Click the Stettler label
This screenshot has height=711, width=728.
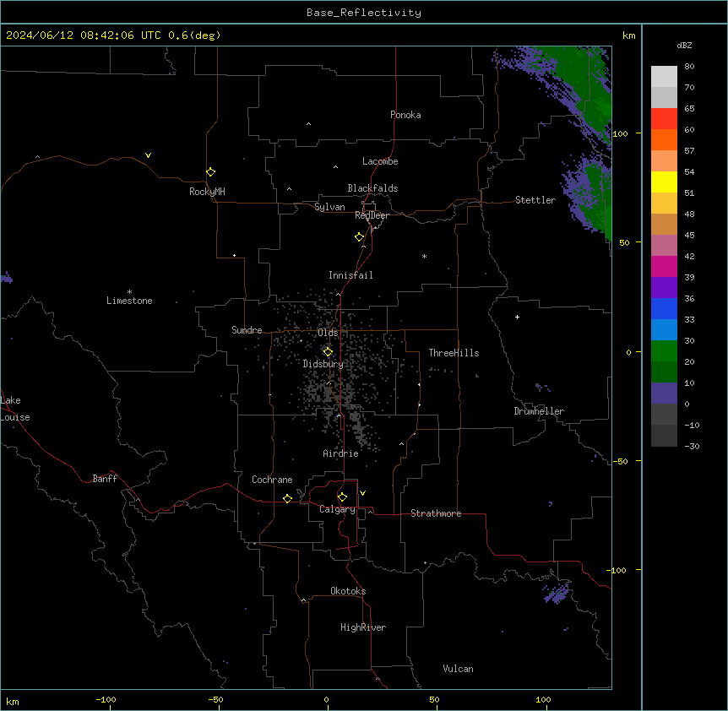coord(535,200)
